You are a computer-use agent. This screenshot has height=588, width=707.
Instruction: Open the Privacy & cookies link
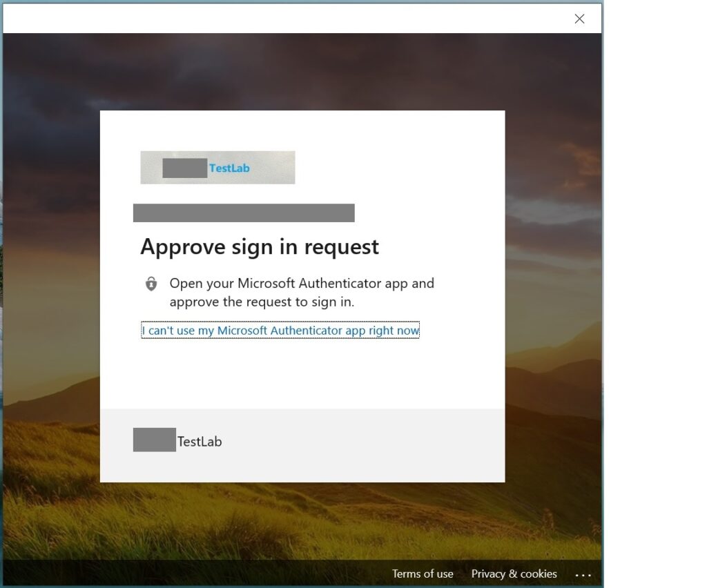pyautogui.click(x=514, y=574)
